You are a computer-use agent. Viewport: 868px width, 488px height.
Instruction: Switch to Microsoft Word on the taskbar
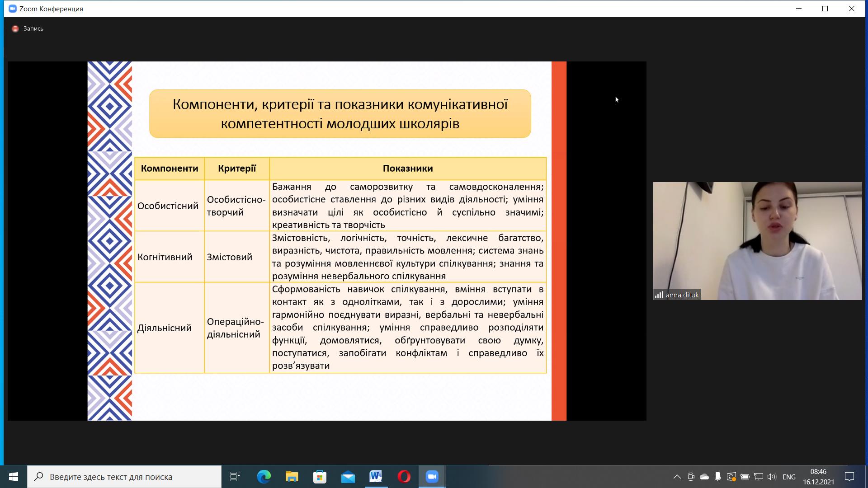(376, 477)
